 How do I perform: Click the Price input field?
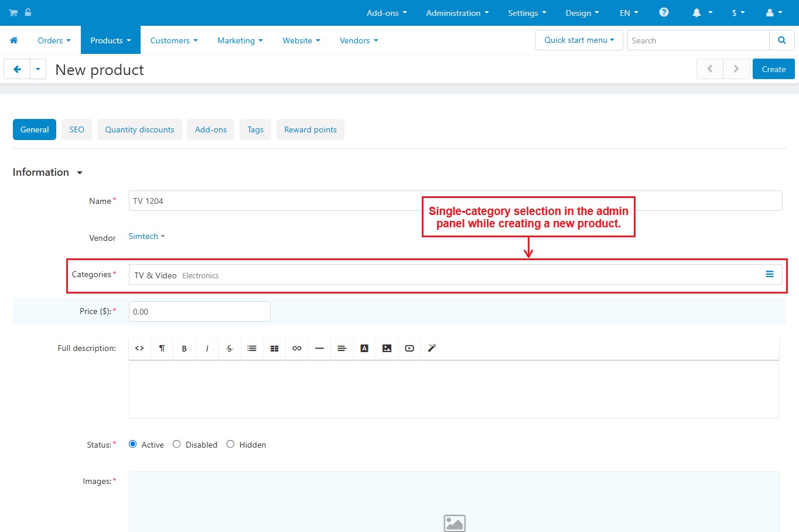point(199,312)
